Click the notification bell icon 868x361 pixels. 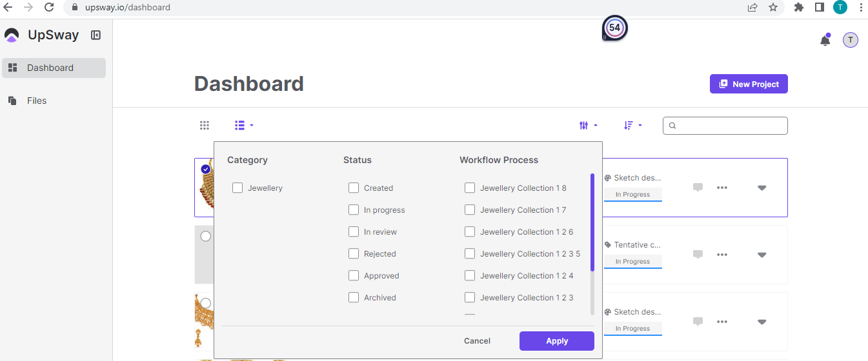coord(825,41)
